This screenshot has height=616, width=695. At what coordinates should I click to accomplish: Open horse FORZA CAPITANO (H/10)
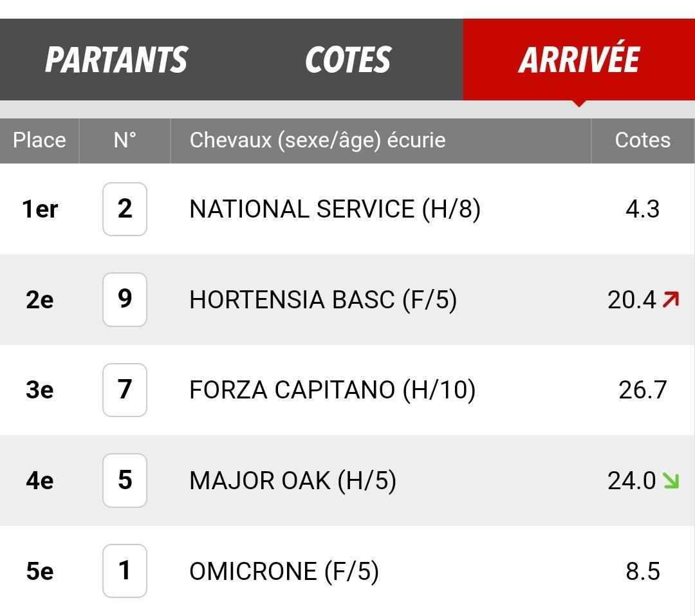click(333, 390)
